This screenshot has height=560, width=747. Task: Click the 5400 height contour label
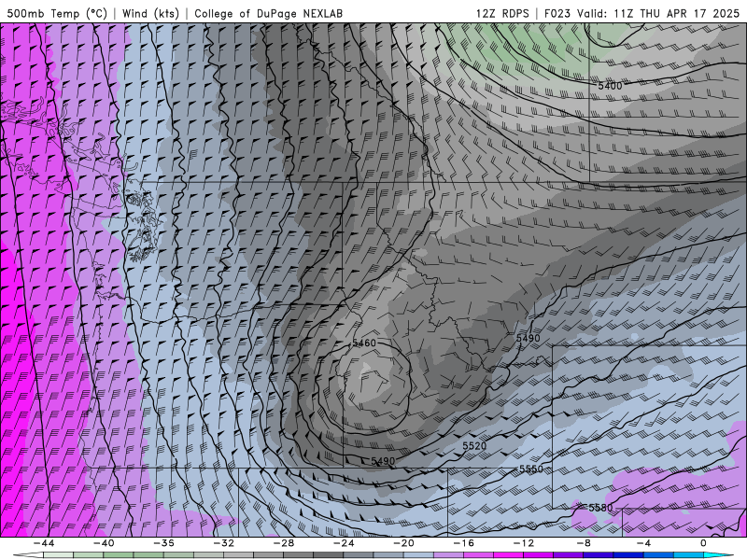[610, 86]
